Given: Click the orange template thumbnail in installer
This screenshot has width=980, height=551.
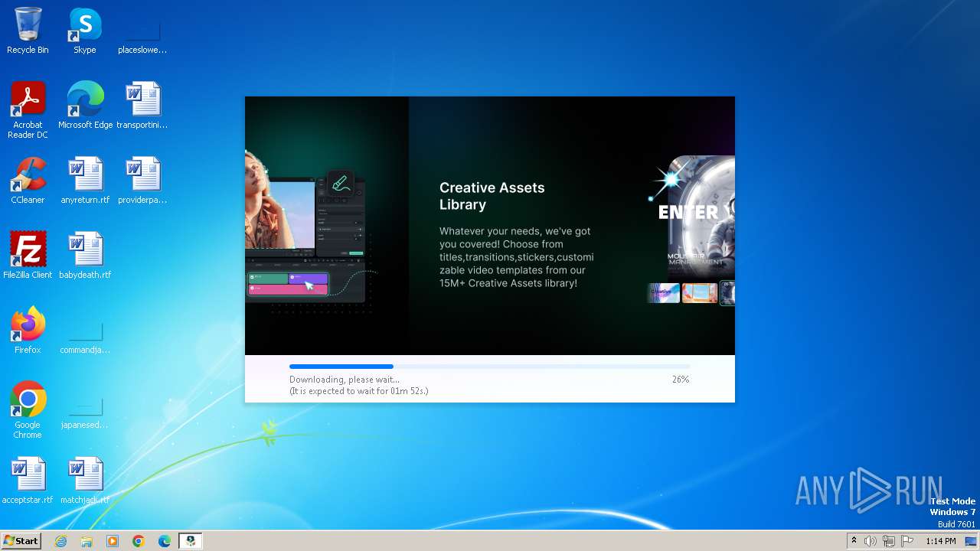Looking at the screenshot, I should tap(700, 293).
